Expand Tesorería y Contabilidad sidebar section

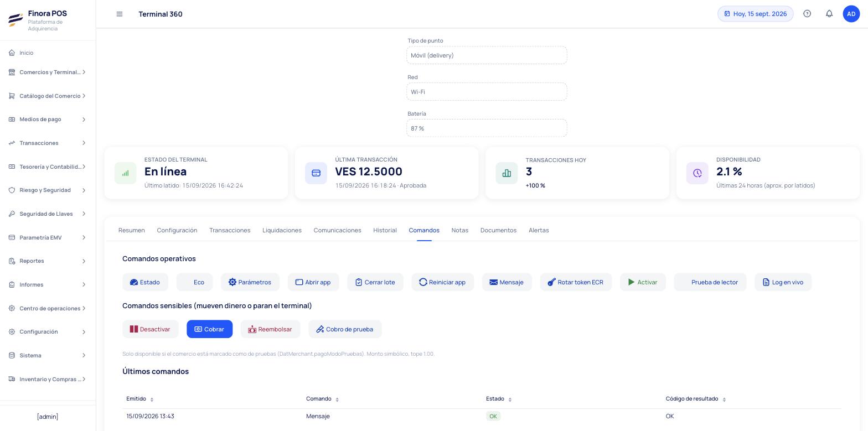[x=48, y=167]
